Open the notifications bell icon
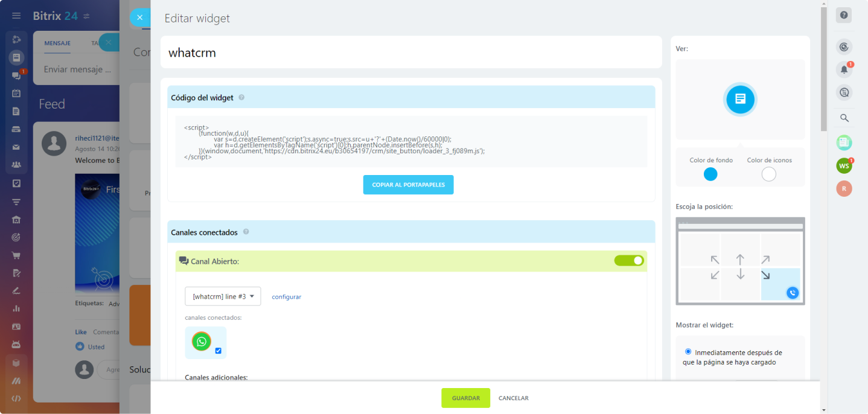This screenshot has width=868, height=414. (844, 69)
